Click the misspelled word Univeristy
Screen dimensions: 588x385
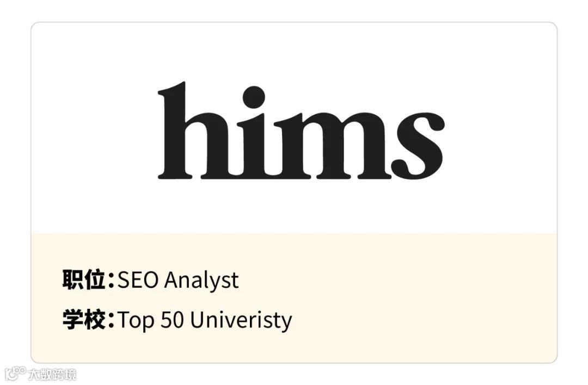(241, 320)
